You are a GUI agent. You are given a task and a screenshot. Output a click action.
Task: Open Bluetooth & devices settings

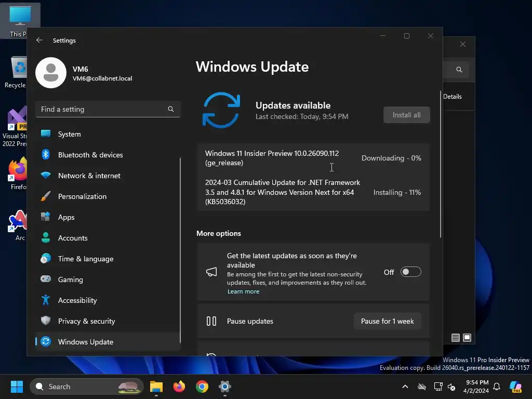point(108,155)
